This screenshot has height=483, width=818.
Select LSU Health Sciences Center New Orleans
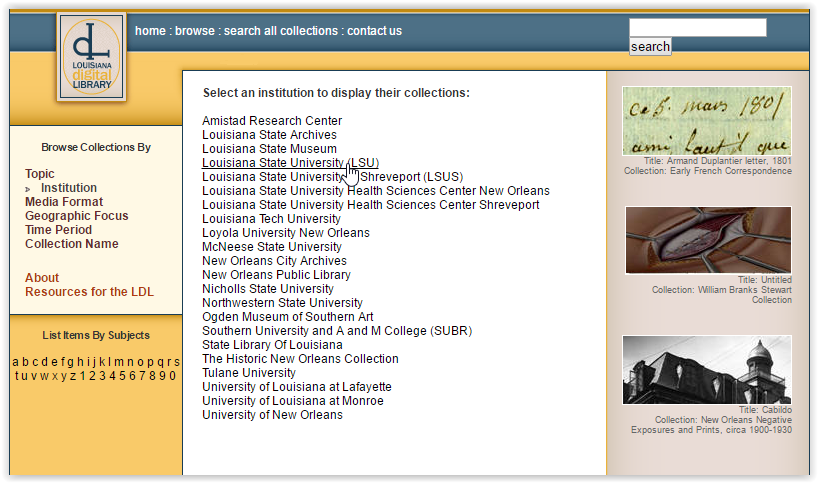376,191
